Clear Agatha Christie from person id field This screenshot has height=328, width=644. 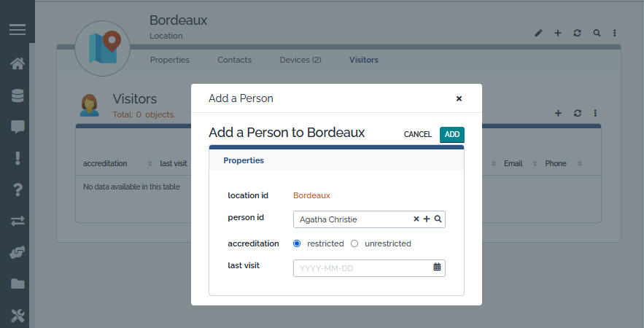(x=416, y=219)
